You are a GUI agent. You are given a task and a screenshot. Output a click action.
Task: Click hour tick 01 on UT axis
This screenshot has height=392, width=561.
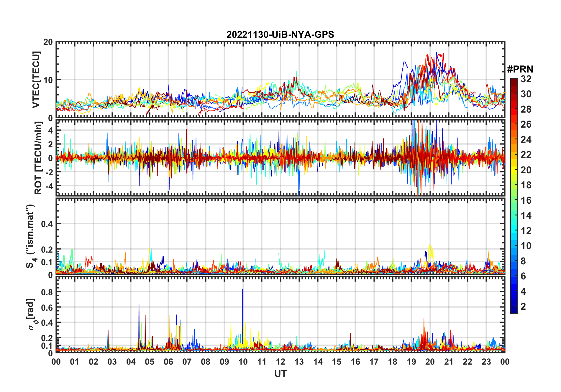coord(75,362)
